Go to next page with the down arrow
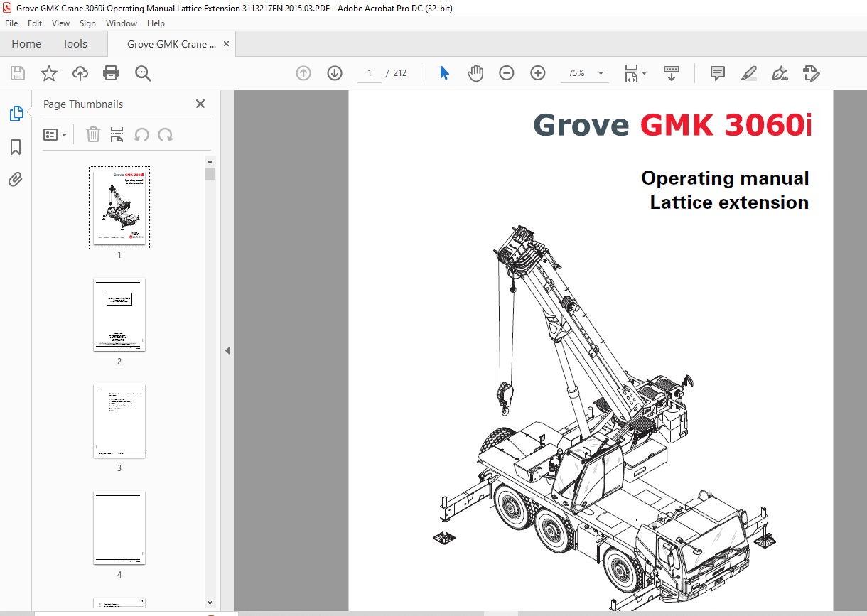867x616 pixels. coord(335,73)
